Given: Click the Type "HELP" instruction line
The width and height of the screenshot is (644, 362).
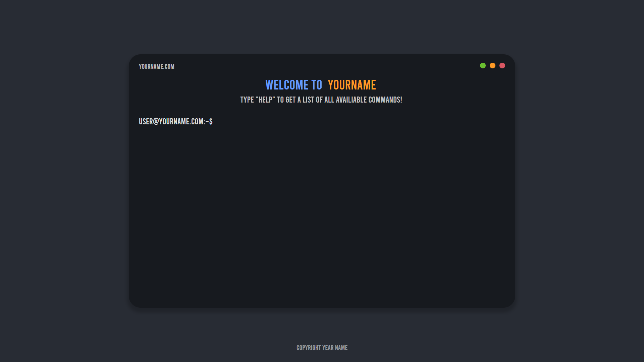Looking at the screenshot, I should (321, 100).
